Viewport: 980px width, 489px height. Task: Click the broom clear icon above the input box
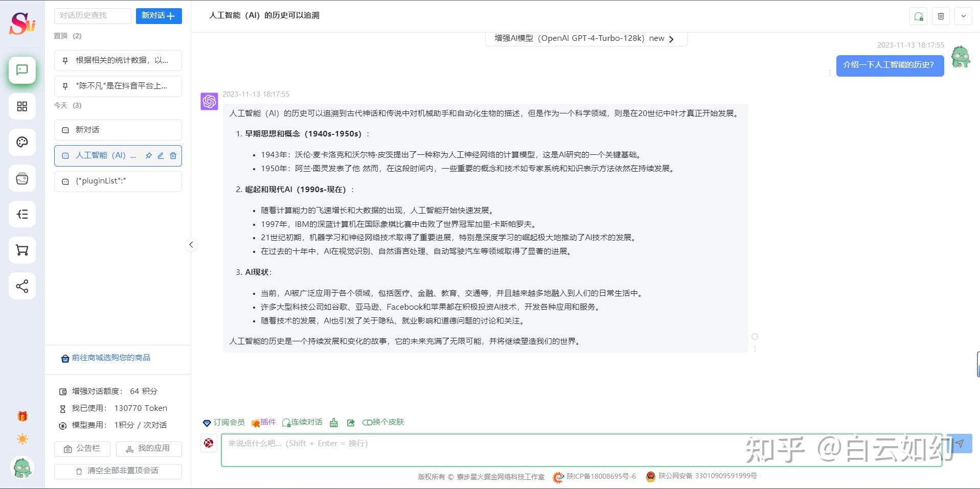333,423
